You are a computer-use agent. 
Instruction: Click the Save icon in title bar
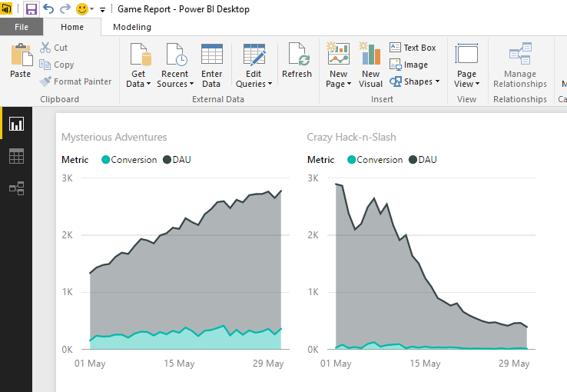[x=31, y=9]
